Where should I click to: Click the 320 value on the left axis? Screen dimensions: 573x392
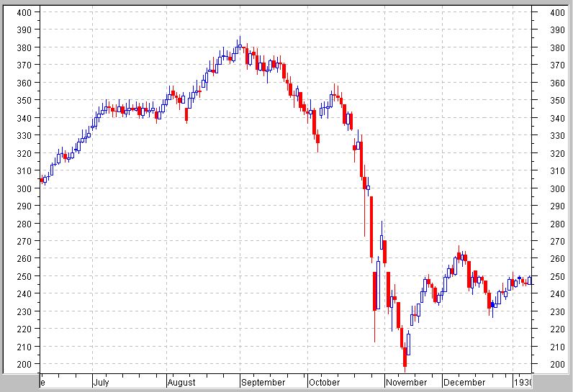[24, 153]
